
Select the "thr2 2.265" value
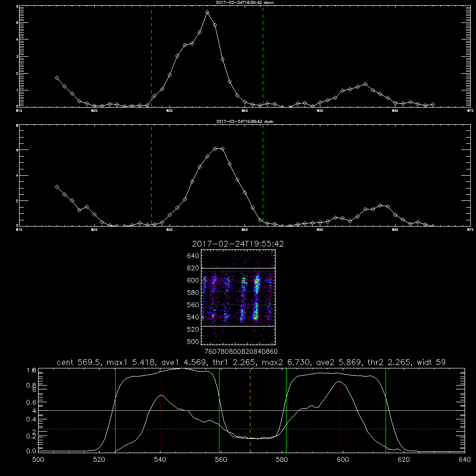coord(389,362)
